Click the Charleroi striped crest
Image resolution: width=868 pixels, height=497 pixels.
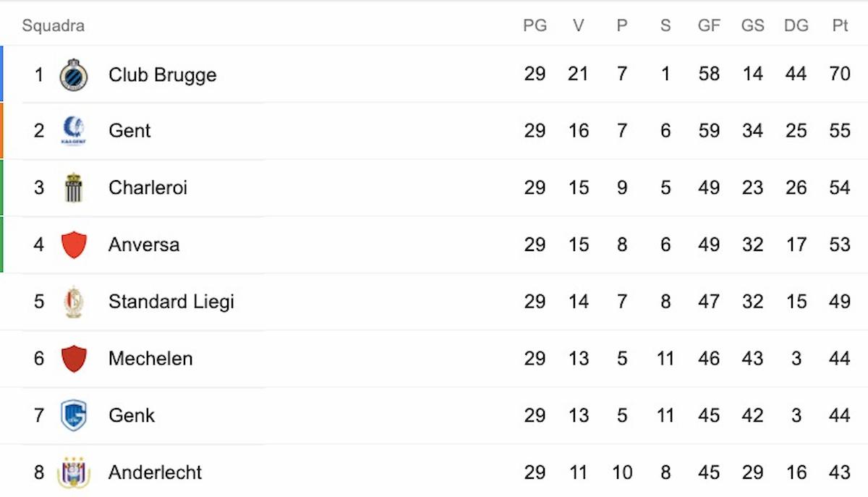point(73,188)
